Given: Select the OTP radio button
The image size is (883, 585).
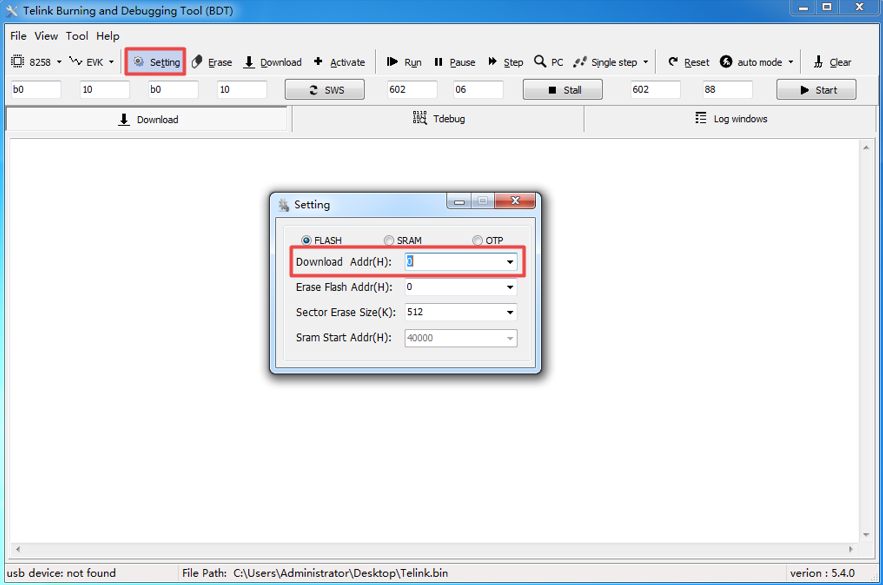Looking at the screenshot, I should click(x=478, y=240).
